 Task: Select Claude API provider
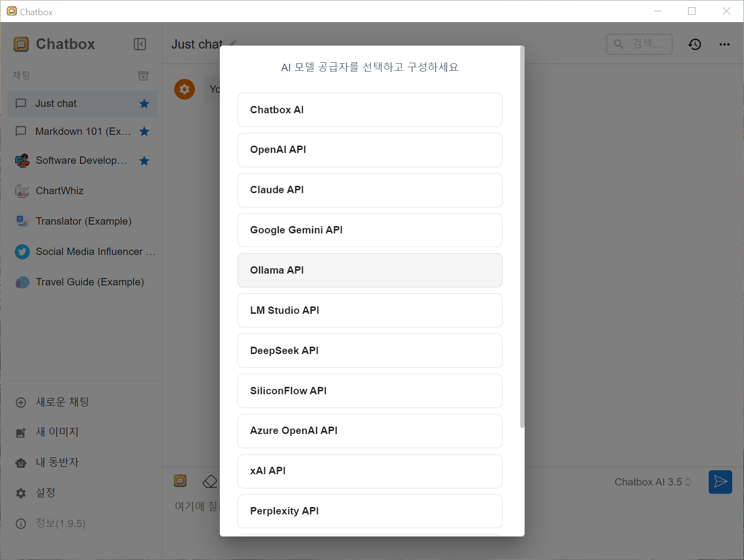[x=370, y=190]
